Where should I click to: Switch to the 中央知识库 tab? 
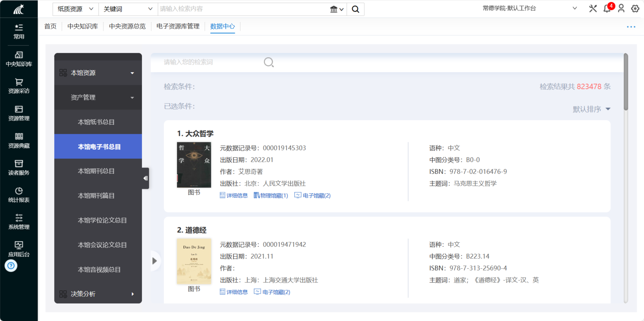pos(83,26)
